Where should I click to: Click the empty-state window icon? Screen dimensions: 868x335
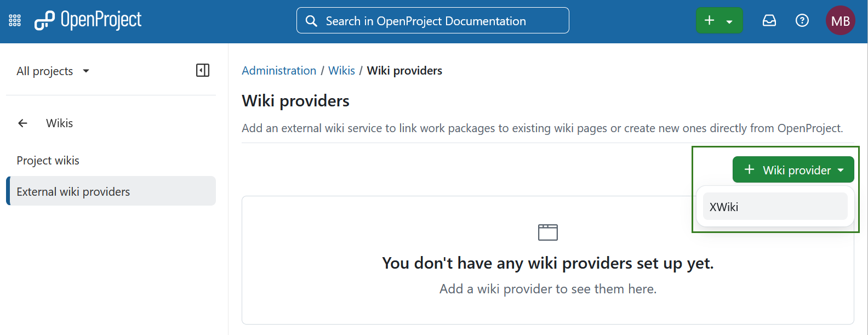click(548, 232)
